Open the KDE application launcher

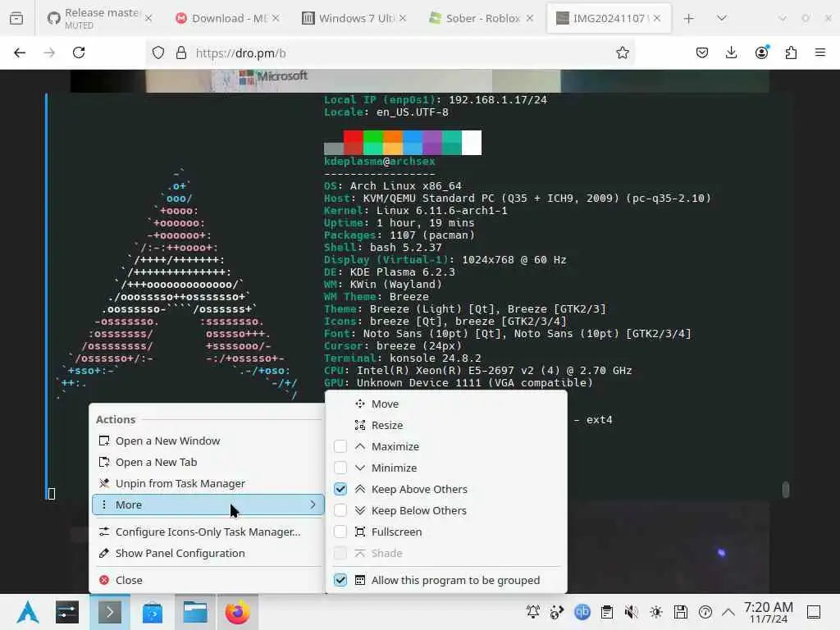(27, 612)
